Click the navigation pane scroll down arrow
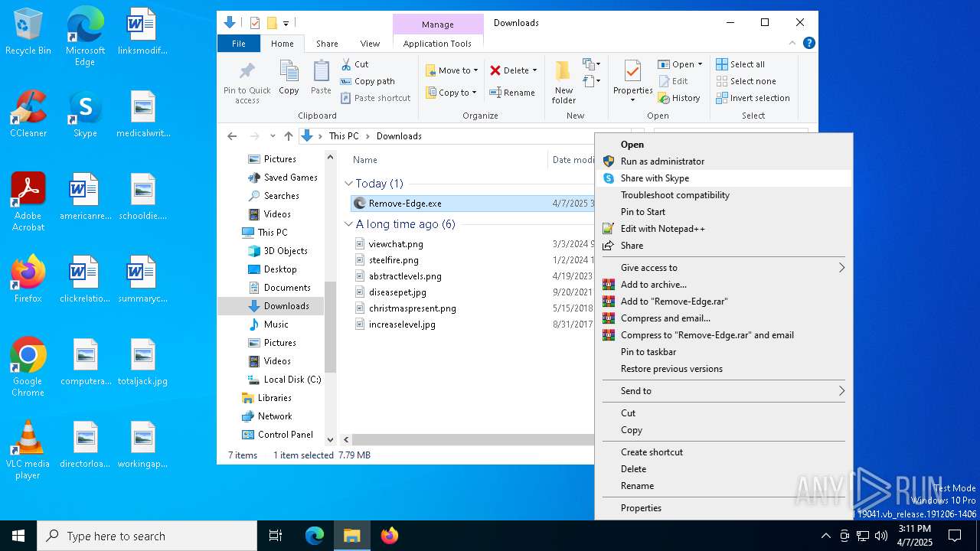Viewport: 980px width, 551px height. pos(331,440)
